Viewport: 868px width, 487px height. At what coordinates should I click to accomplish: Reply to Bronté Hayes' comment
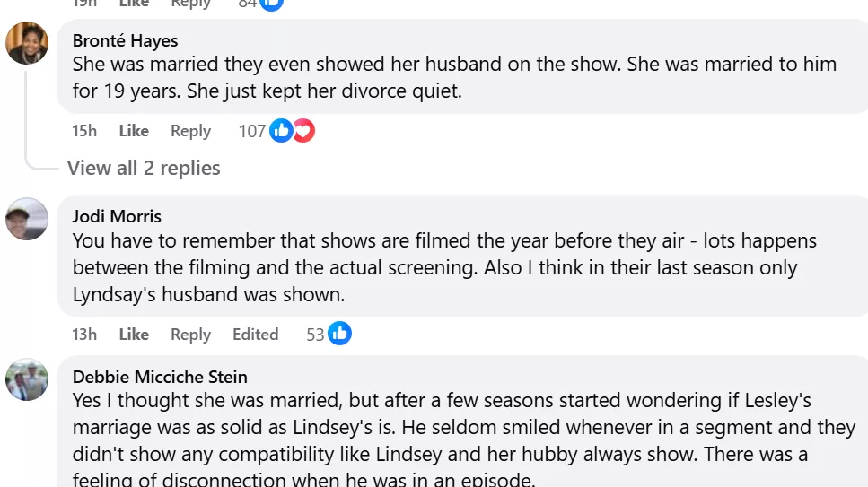190,131
